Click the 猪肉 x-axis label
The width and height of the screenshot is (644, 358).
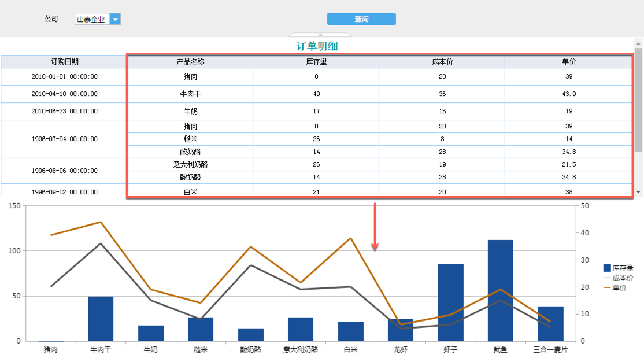50,350
